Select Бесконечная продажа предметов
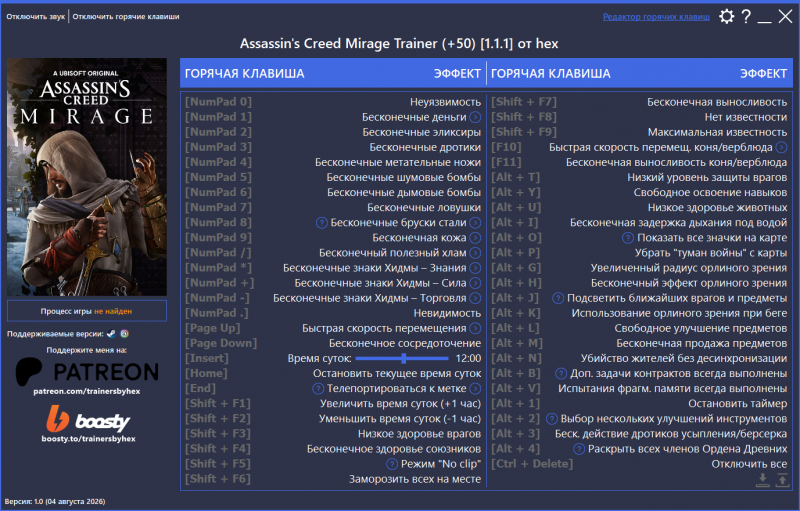This screenshot has height=511, width=800. click(x=702, y=343)
